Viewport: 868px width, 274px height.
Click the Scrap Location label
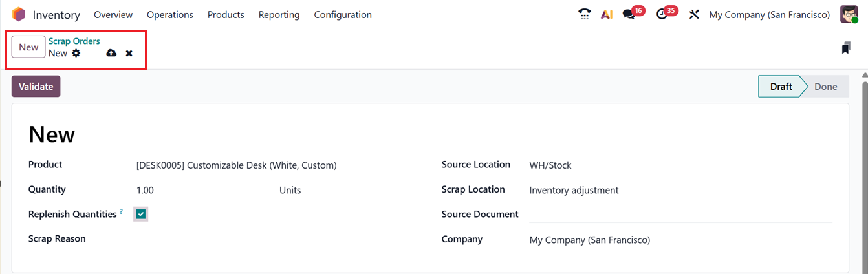pyautogui.click(x=473, y=189)
